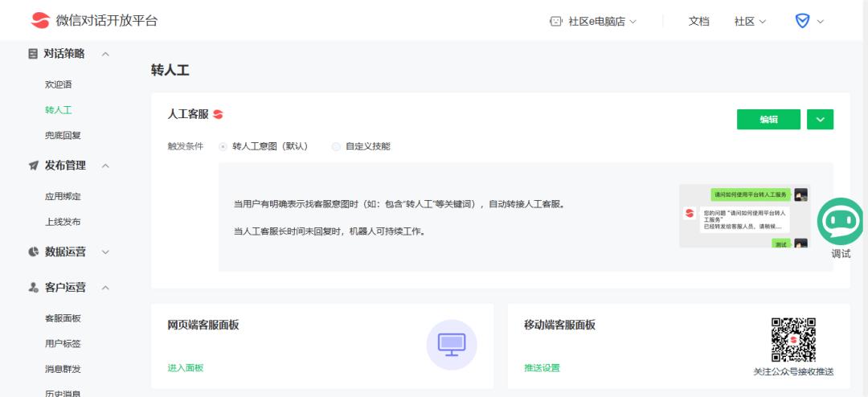Click the monitor icon in 网页端客服面板

(x=452, y=345)
